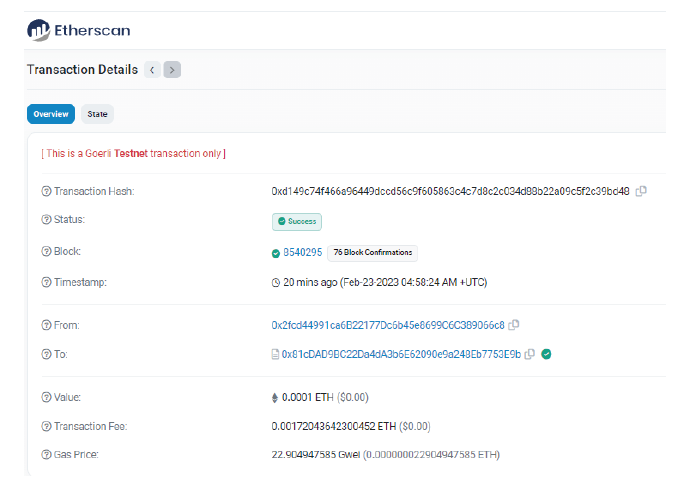Select the Overview tab
The height and width of the screenshot is (491, 686).
50,114
